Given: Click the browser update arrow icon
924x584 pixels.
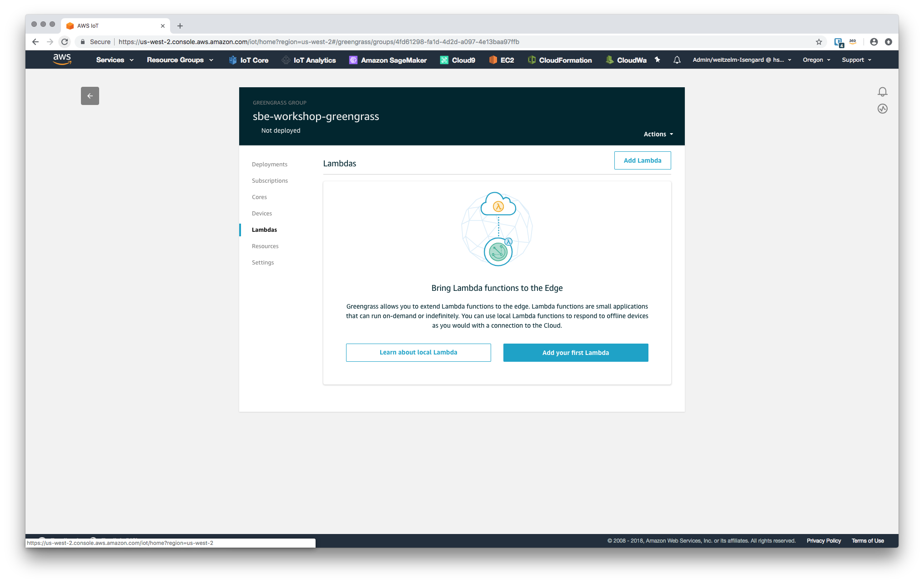Looking at the screenshot, I should (x=889, y=42).
